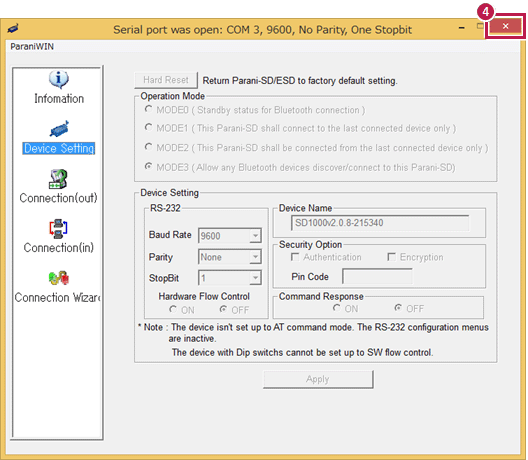528x460 pixels.
Task: Click the 'Pin Code' label
Action: tap(310, 277)
